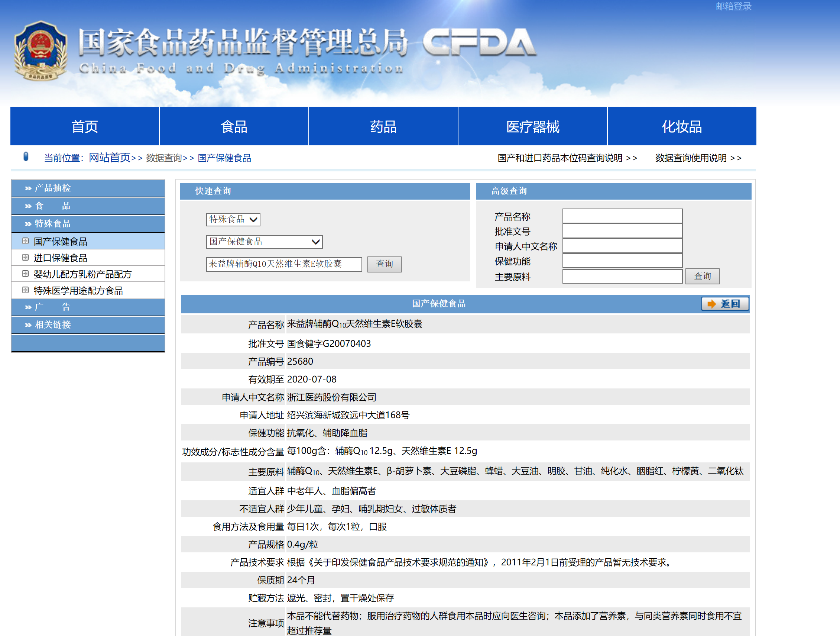Image resolution: width=840 pixels, height=636 pixels.
Task: Click suitable group 中老年人、血脂偏高者
Action: pos(331,491)
